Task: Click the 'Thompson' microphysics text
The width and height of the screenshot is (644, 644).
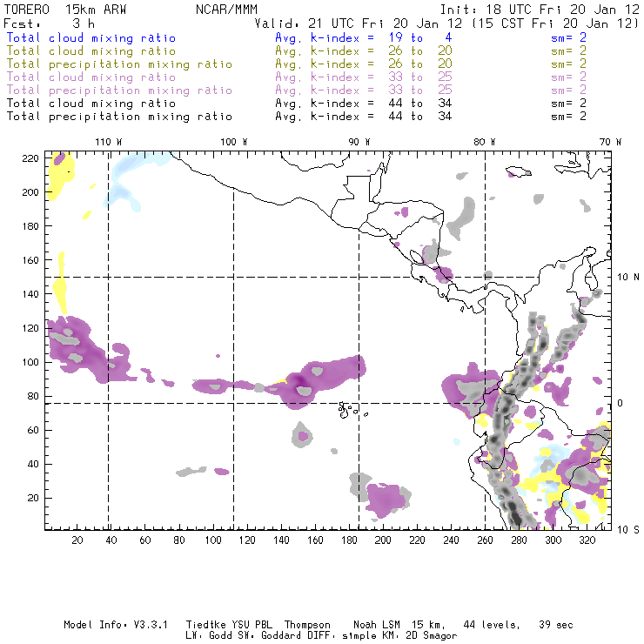Action: [307, 626]
